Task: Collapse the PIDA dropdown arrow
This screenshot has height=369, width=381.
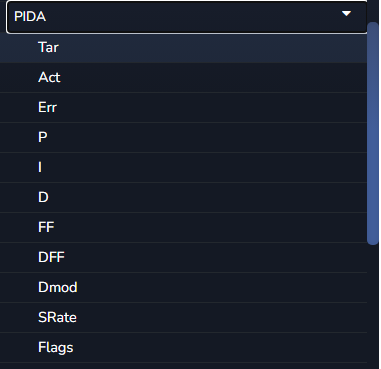Action: (x=346, y=14)
